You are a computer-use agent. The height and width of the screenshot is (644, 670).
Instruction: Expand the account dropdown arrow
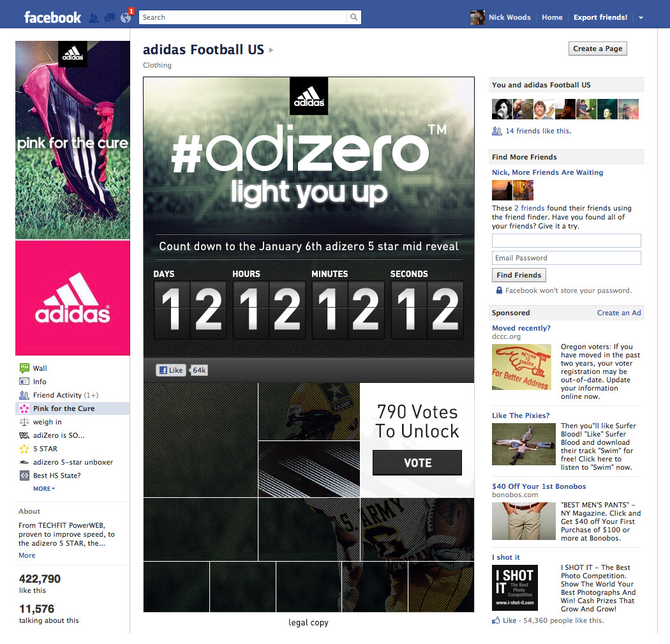coord(641,18)
